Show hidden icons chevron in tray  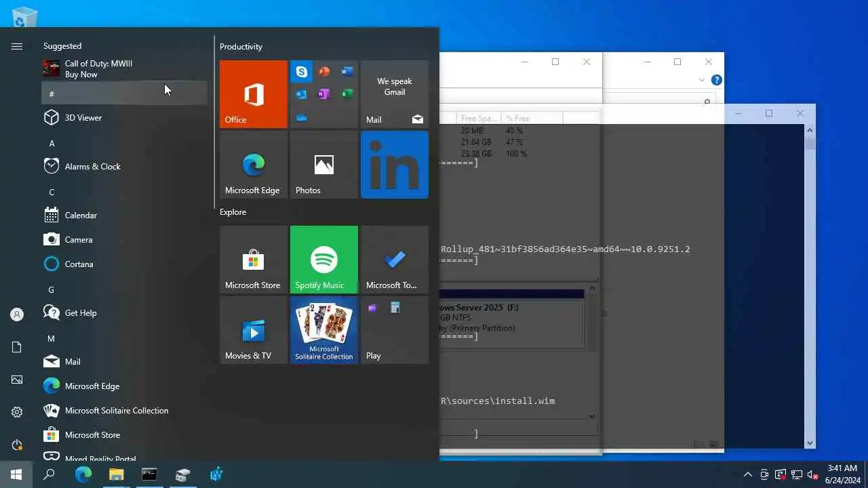[748, 474]
